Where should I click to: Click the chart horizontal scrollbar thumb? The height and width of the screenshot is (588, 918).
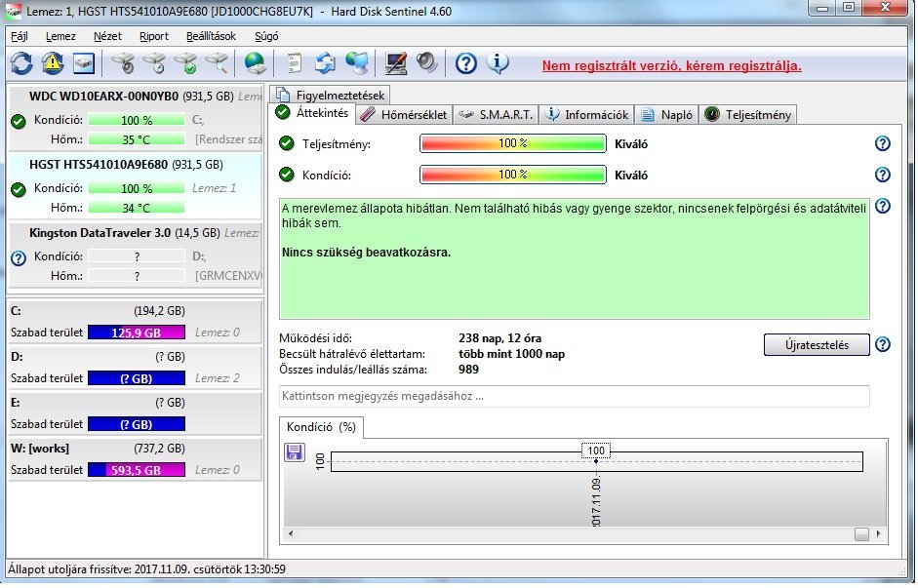861,533
